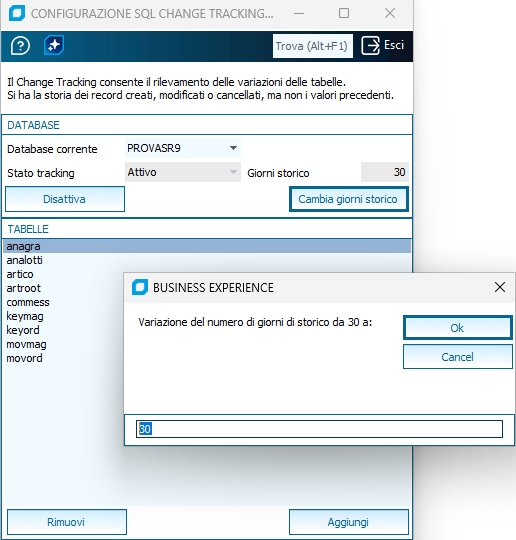Click the Esci exit icon

click(x=370, y=45)
